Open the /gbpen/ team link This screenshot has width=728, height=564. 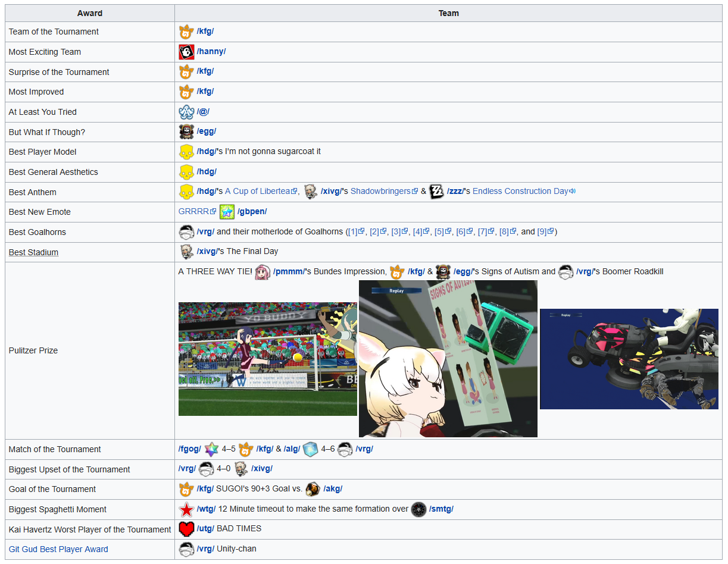[x=252, y=211]
